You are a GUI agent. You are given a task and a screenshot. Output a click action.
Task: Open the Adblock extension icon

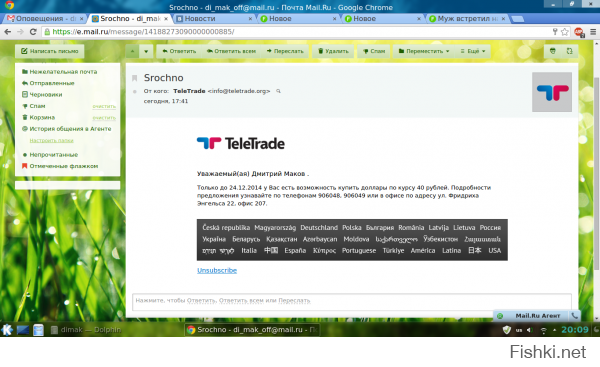coord(579,32)
